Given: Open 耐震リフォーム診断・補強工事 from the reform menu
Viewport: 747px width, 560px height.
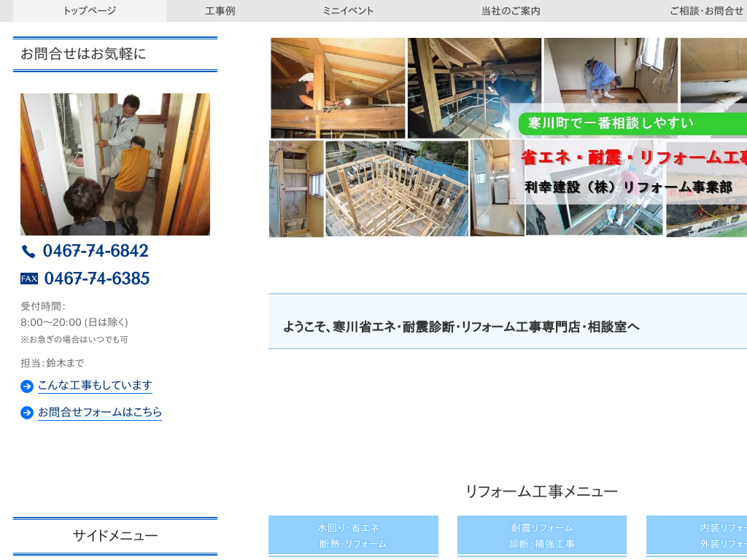Looking at the screenshot, I should (x=541, y=535).
